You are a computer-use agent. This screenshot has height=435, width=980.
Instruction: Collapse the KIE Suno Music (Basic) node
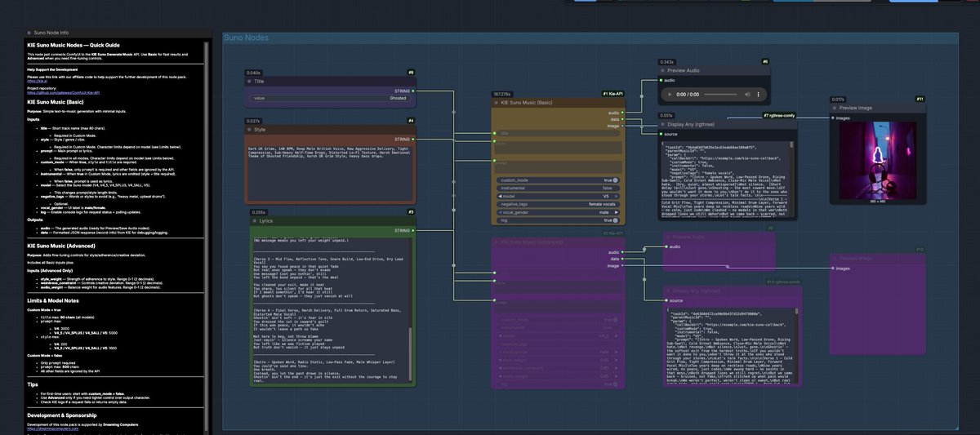point(497,103)
